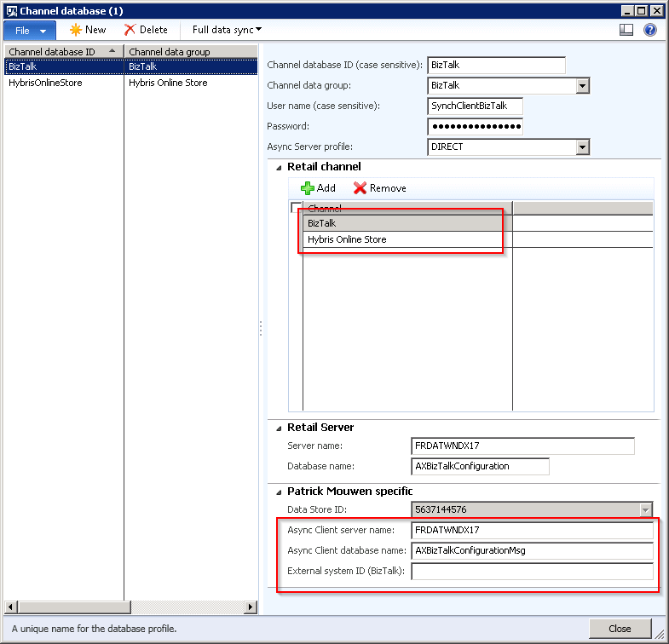Select BizTalk in the Retail channel grid
The image size is (669, 644).
(x=407, y=223)
